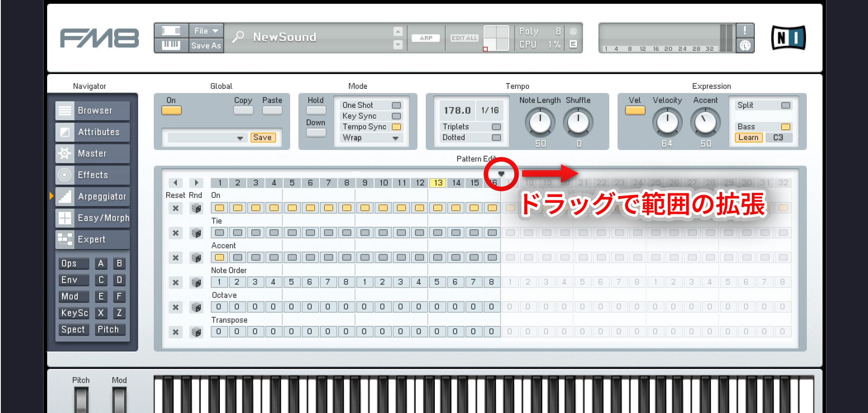
Task: Open the Effects page
Action: pyautogui.click(x=93, y=175)
